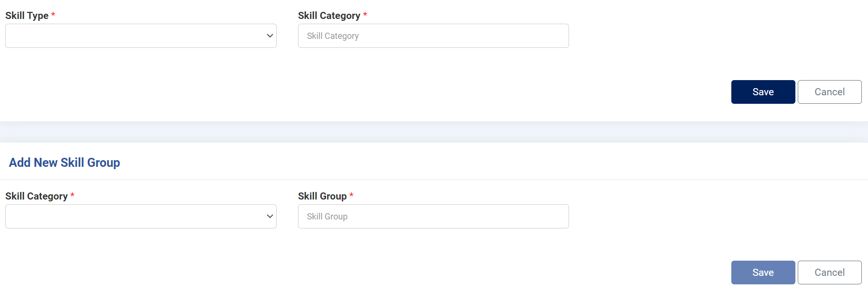
Task: Focus the Skill Category text input
Action: [x=433, y=36]
